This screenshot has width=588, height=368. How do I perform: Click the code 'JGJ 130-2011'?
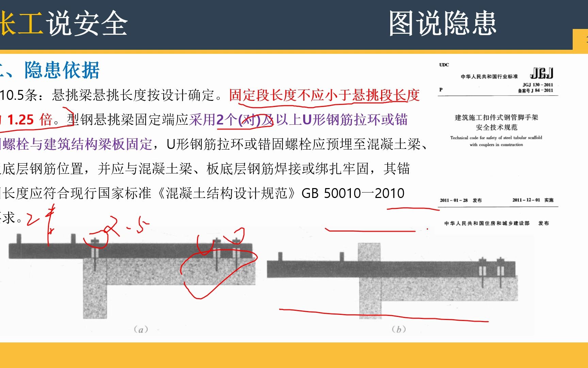538,85
